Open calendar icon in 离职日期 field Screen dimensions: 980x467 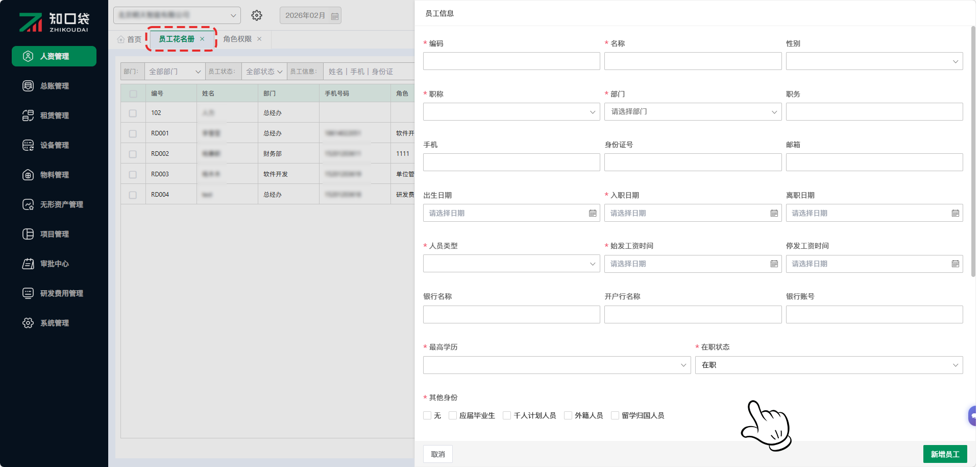click(955, 213)
